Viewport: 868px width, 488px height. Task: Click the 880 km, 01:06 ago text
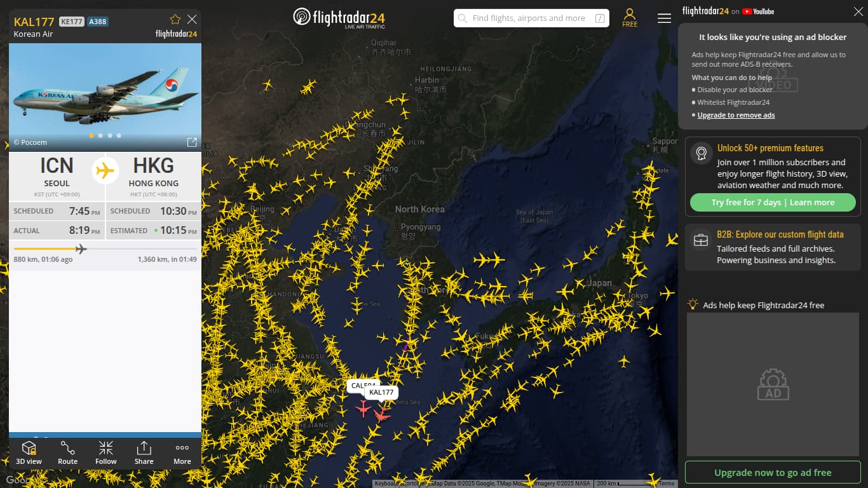coord(43,259)
